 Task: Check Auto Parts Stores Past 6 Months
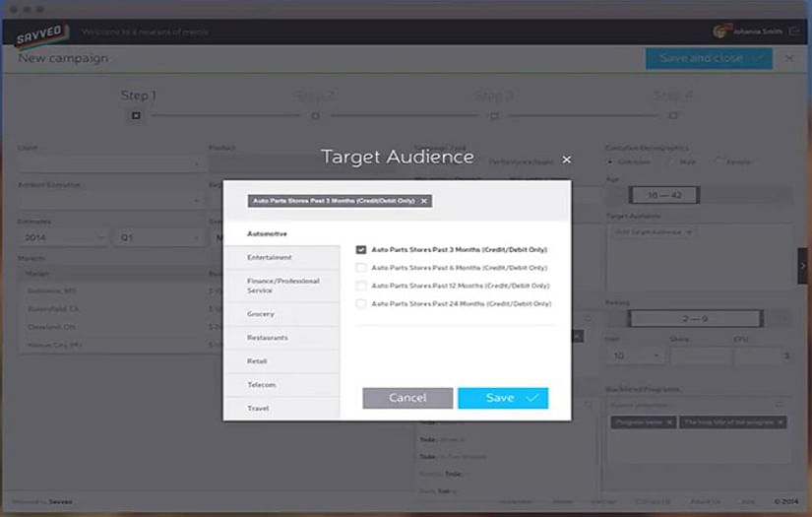[361, 268]
